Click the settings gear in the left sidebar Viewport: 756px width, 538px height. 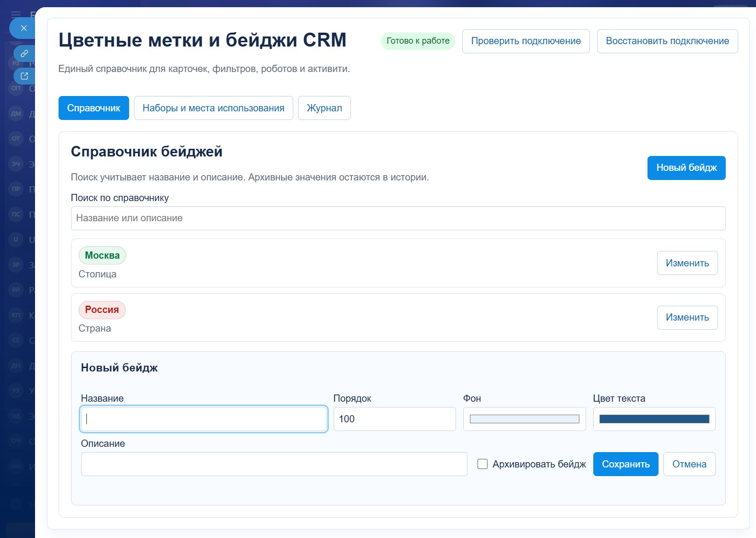16,504
